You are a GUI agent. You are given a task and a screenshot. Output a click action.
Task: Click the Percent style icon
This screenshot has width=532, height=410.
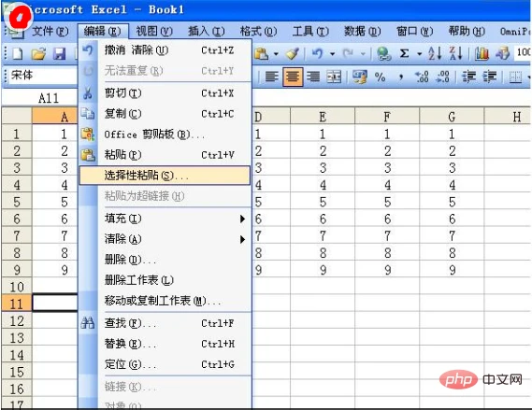pos(380,78)
